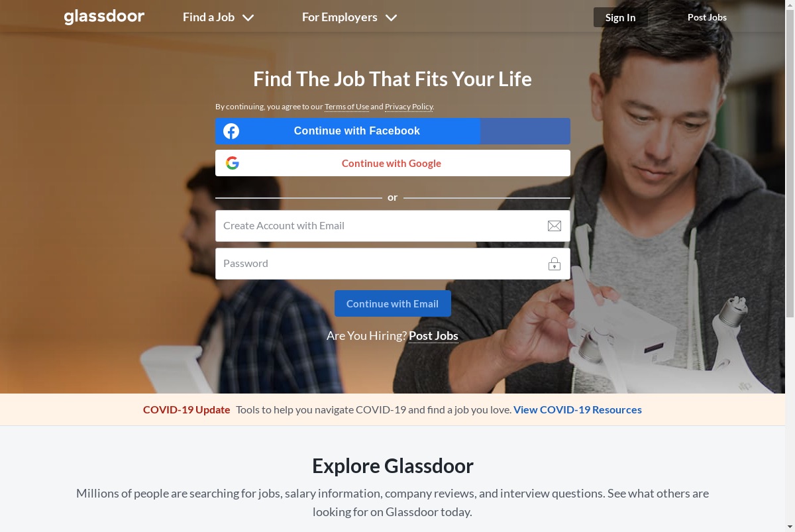Focus the Create Account with Email field
This screenshot has height=532, width=795.
pos(393,226)
